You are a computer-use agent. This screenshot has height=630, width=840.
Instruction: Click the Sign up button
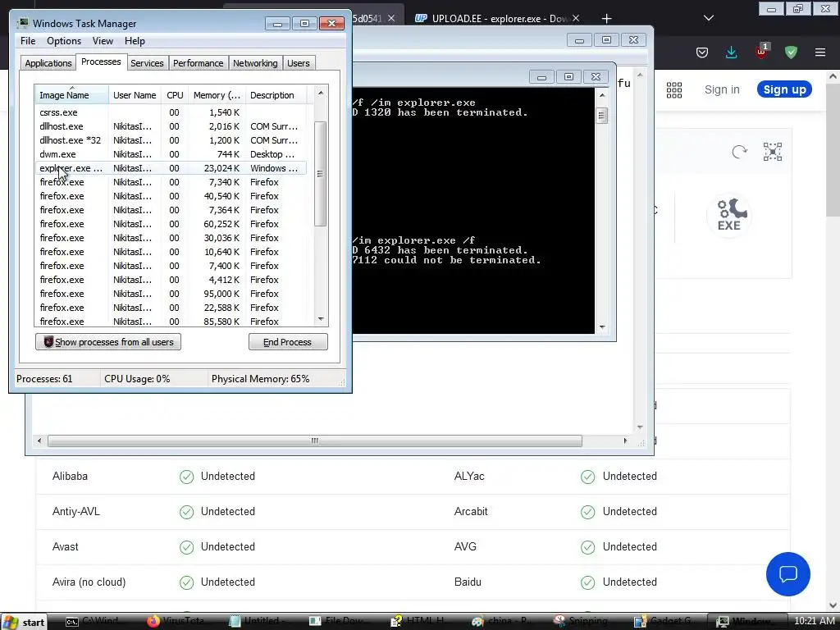click(x=784, y=89)
